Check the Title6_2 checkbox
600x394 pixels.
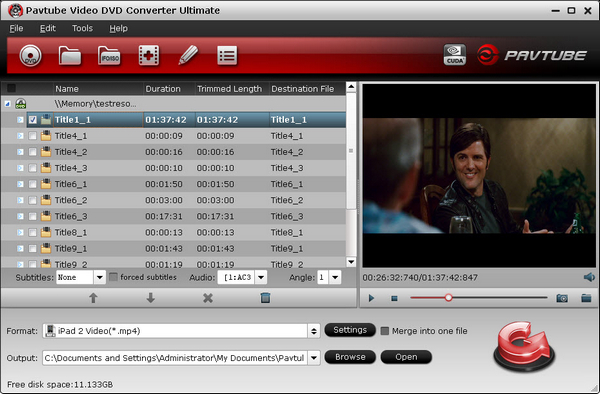pyautogui.click(x=33, y=200)
